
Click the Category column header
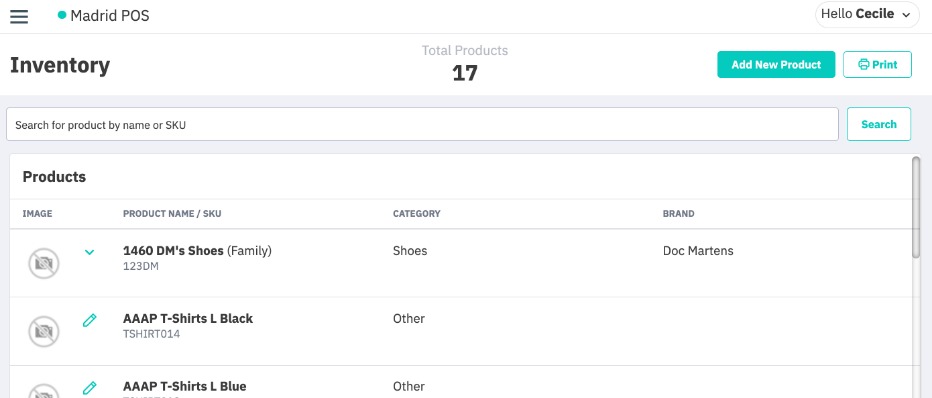[x=417, y=213]
